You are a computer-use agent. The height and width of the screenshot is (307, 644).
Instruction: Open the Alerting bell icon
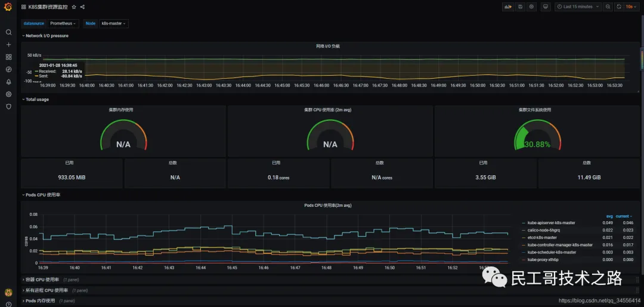click(x=8, y=82)
